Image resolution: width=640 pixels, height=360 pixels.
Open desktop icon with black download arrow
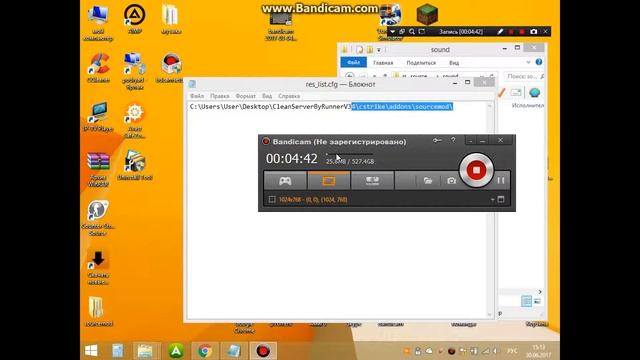tap(98, 267)
